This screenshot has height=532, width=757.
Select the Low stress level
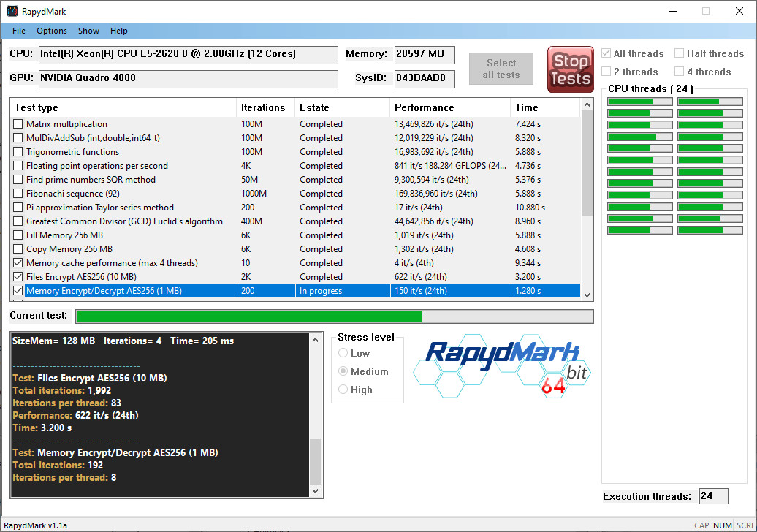pyautogui.click(x=343, y=353)
